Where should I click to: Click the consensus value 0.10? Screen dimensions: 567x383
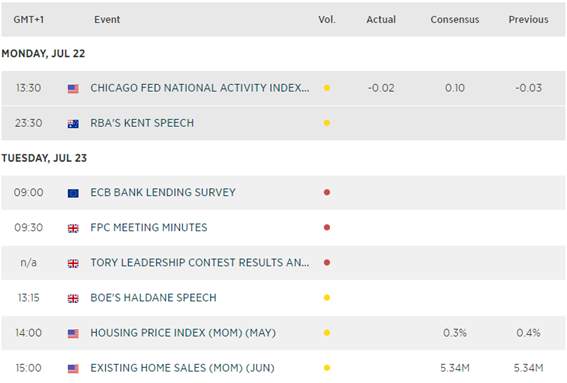tap(455, 88)
